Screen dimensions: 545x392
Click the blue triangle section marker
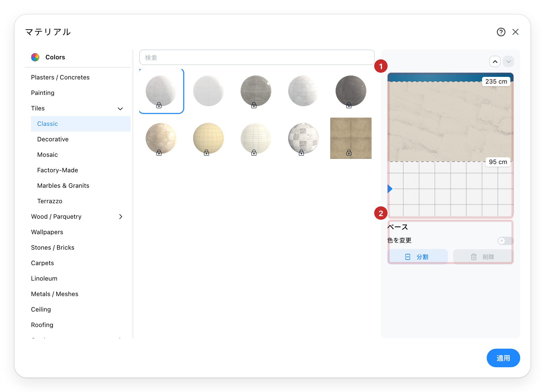tap(390, 189)
